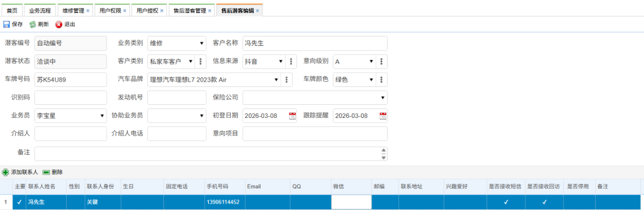Click the 车牌号码 field with 苏K54U89
The height and width of the screenshot is (224, 644).
[x=70, y=80]
